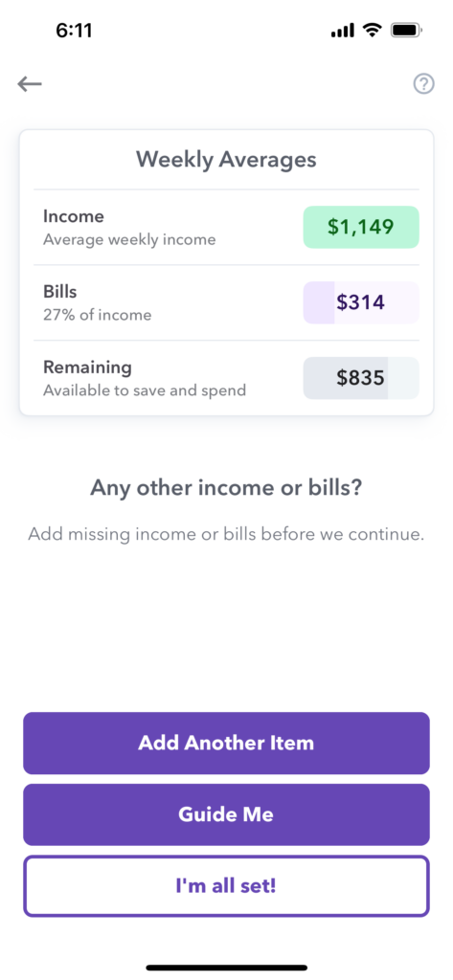Screen dimensions: 453x980
Task: Tap the Guide Me button
Action: click(x=226, y=814)
